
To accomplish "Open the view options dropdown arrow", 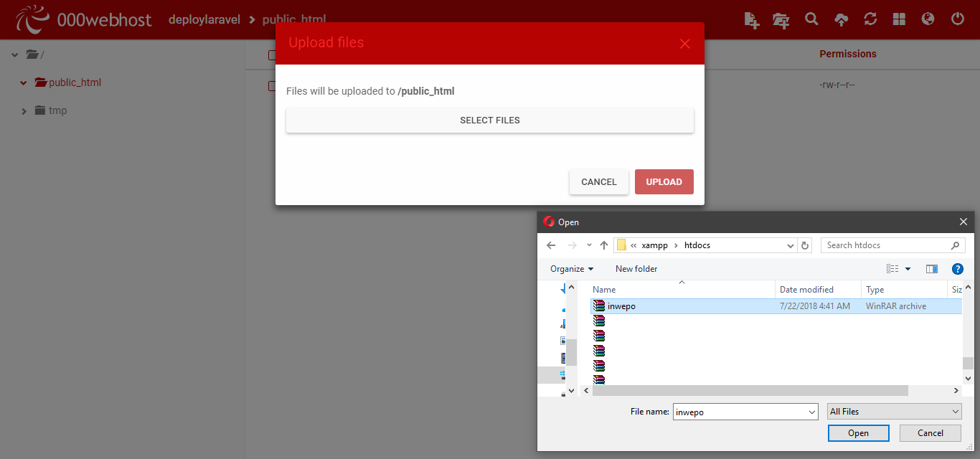I will (x=908, y=269).
